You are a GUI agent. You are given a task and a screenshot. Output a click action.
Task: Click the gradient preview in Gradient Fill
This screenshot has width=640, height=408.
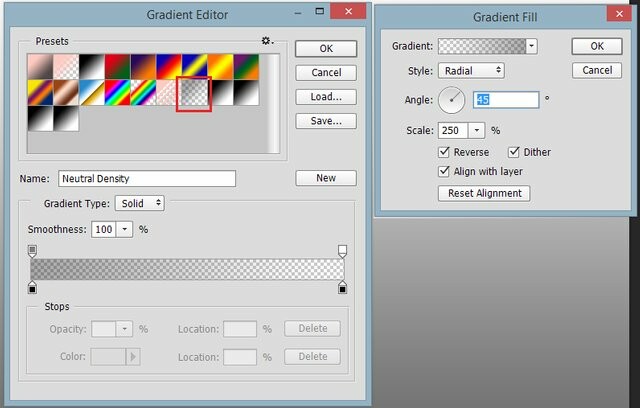[482, 46]
